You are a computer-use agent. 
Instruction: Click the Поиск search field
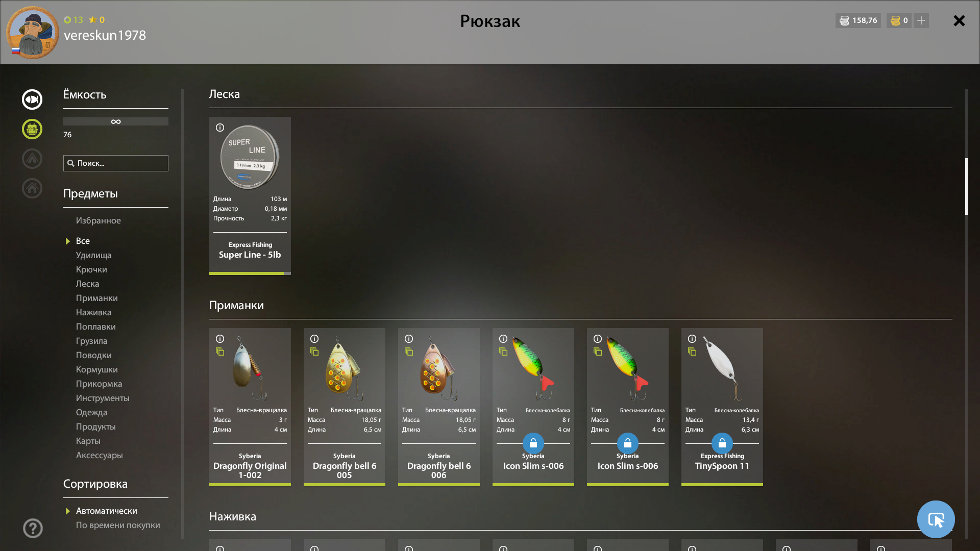coord(116,163)
